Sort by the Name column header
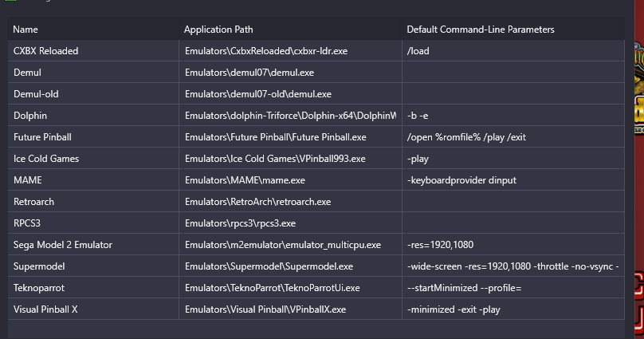Screen dimensions: 644x339 [93, 30]
